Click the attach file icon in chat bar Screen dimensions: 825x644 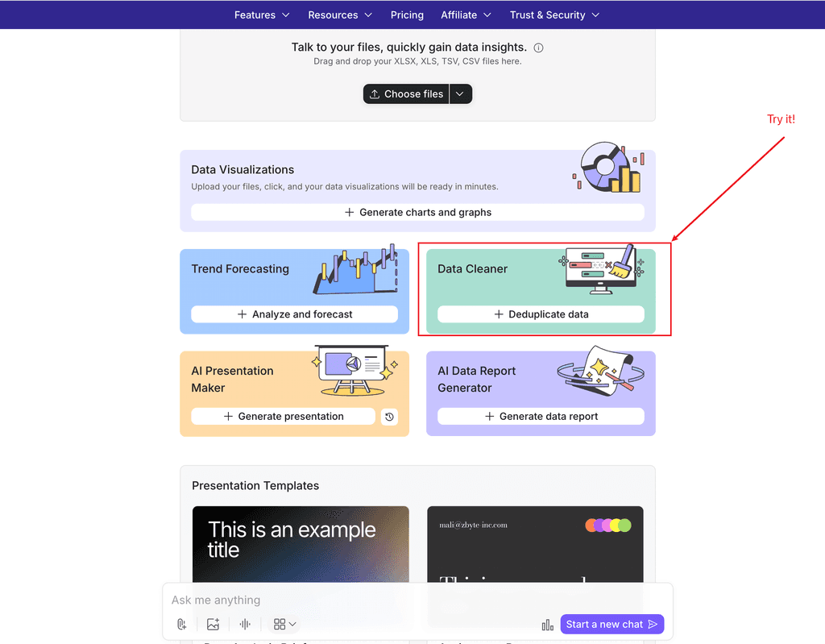click(x=181, y=624)
